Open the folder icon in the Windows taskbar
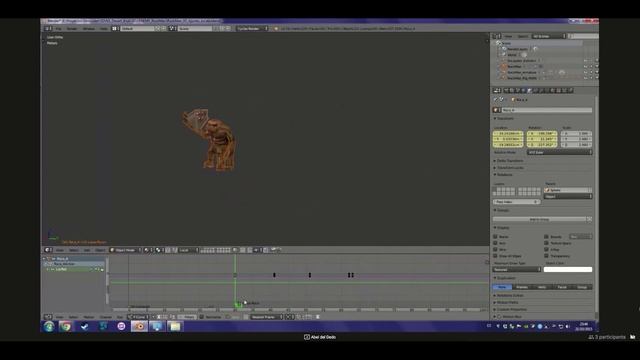 [x=175, y=326]
